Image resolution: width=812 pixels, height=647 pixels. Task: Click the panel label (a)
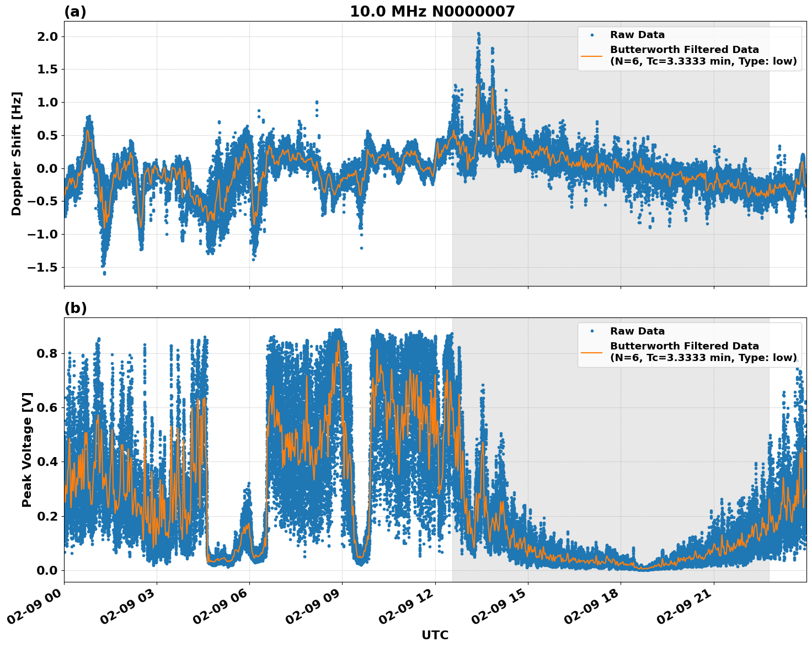(76, 10)
